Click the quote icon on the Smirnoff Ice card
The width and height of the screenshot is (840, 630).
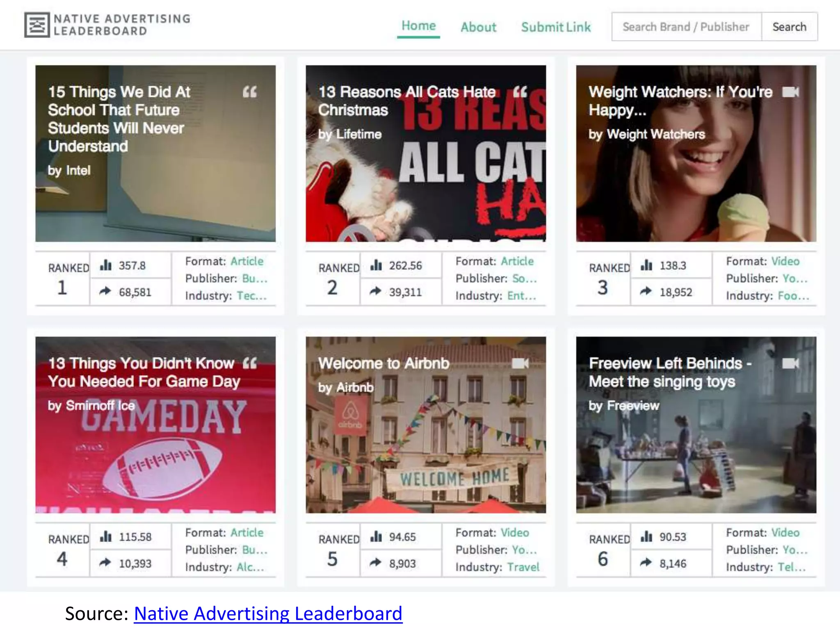[x=249, y=363]
